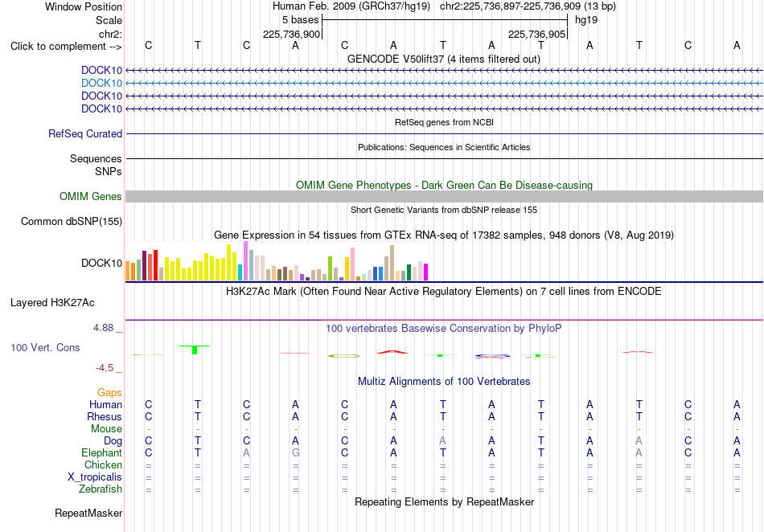Viewport: 764px width, 532px height.
Task: Click the 225,736,900 coordinate label
Action: point(291,34)
